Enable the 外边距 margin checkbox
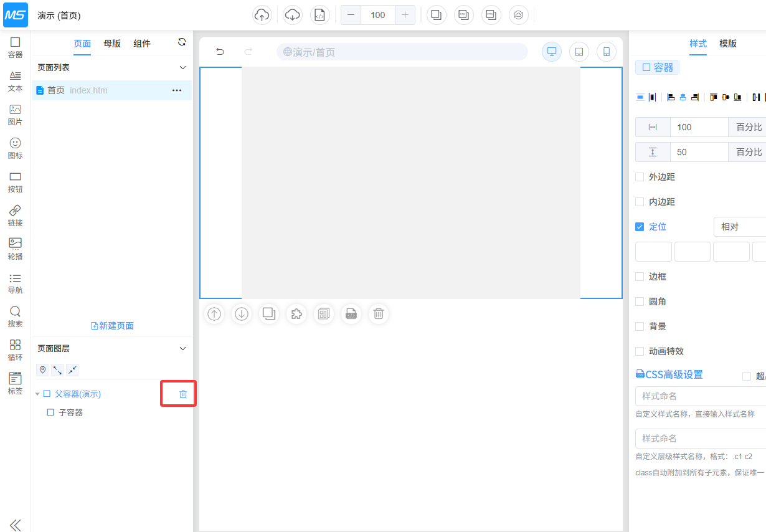 pyautogui.click(x=640, y=177)
